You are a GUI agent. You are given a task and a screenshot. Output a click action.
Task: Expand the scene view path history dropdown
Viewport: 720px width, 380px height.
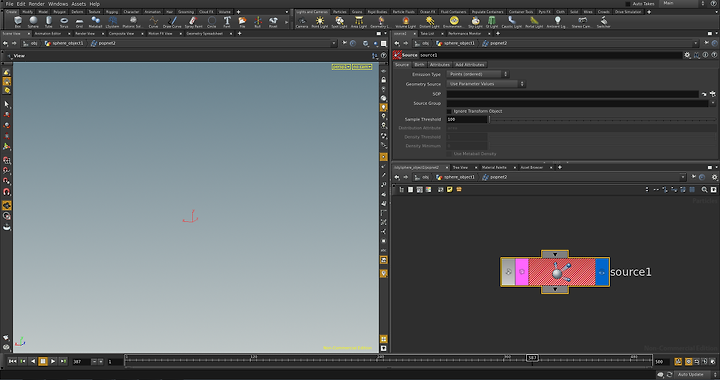(x=334, y=43)
